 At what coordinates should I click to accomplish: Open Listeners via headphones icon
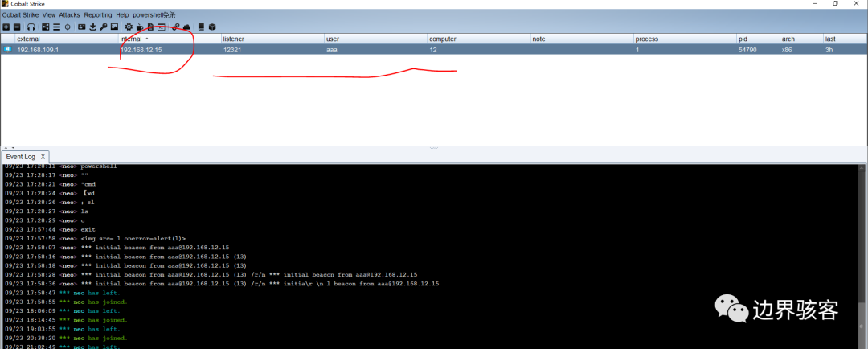click(x=31, y=27)
